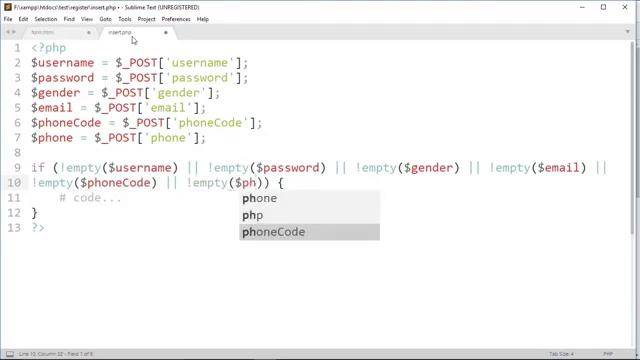The height and width of the screenshot is (360, 640).
Task: Switch to the first file tab left of insert.php
Action: coord(61,32)
